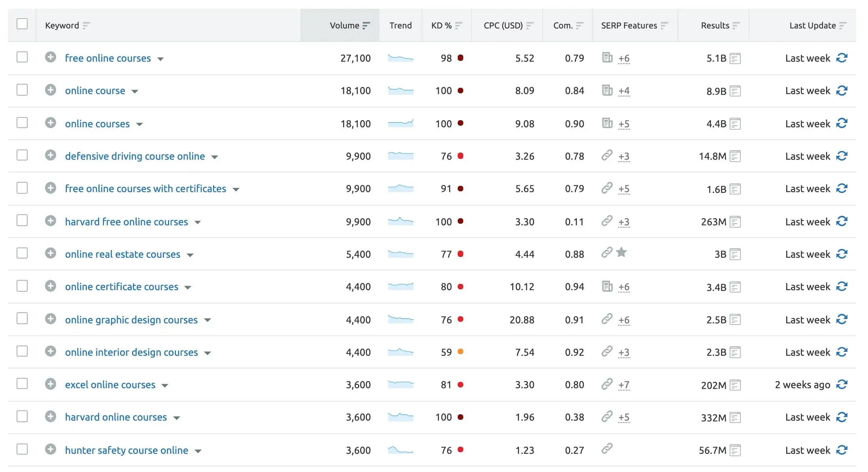Image resolution: width=868 pixels, height=472 pixels.
Task: Expand 'free online courses with certificates' dropdown arrow
Action: click(236, 190)
